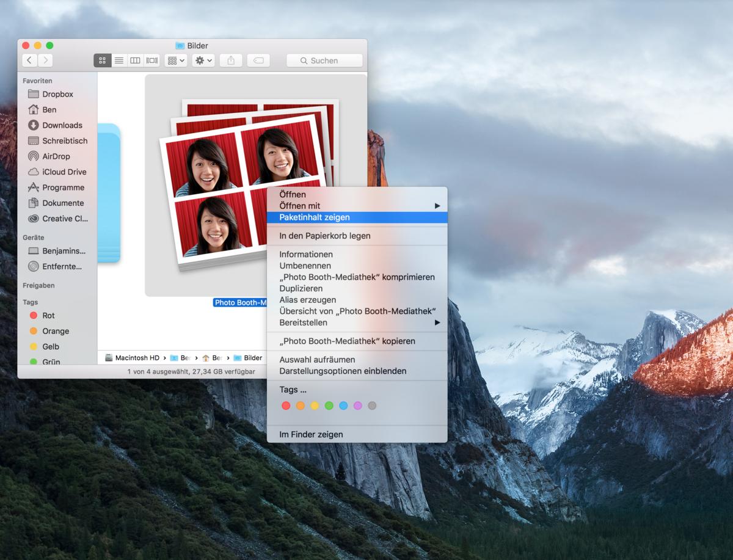Open the arrange items dropdown

tap(176, 60)
